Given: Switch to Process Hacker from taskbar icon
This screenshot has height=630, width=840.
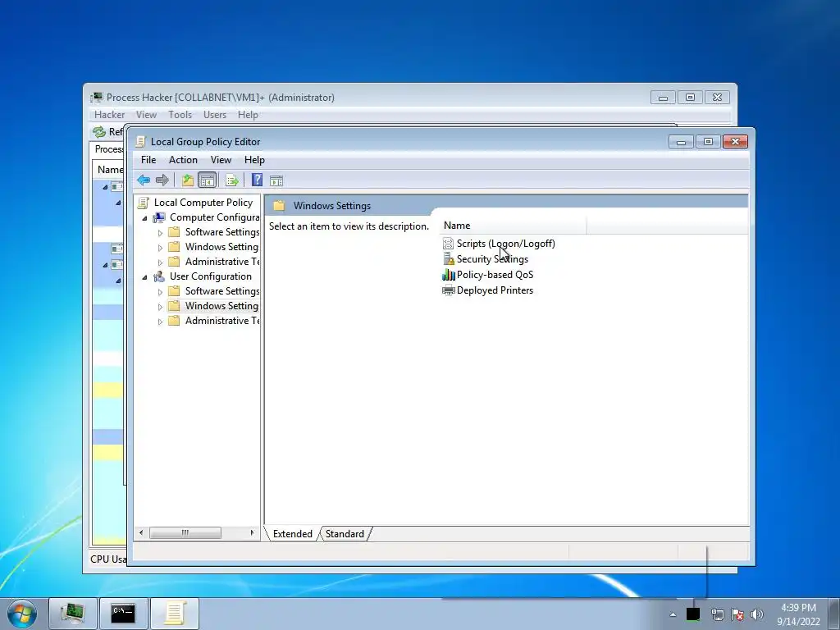Looking at the screenshot, I should pyautogui.click(x=73, y=614).
